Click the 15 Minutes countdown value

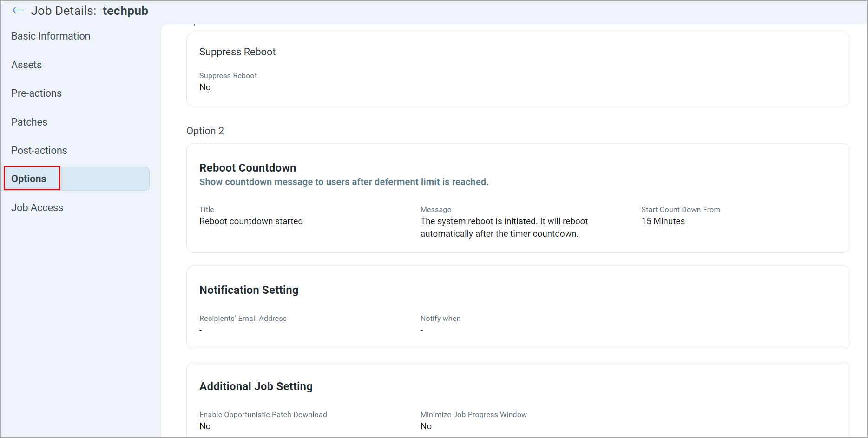pyautogui.click(x=663, y=221)
